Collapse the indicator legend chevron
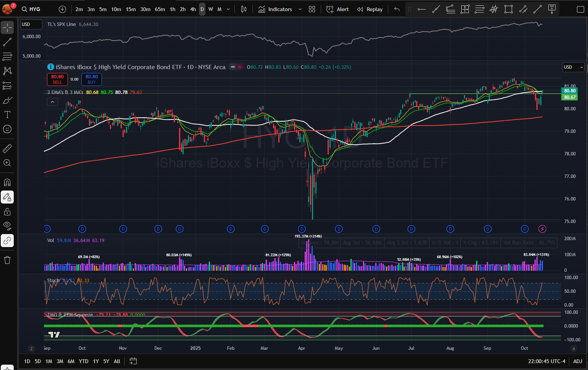The height and width of the screenshot is (370, 588). coord(52,102)
